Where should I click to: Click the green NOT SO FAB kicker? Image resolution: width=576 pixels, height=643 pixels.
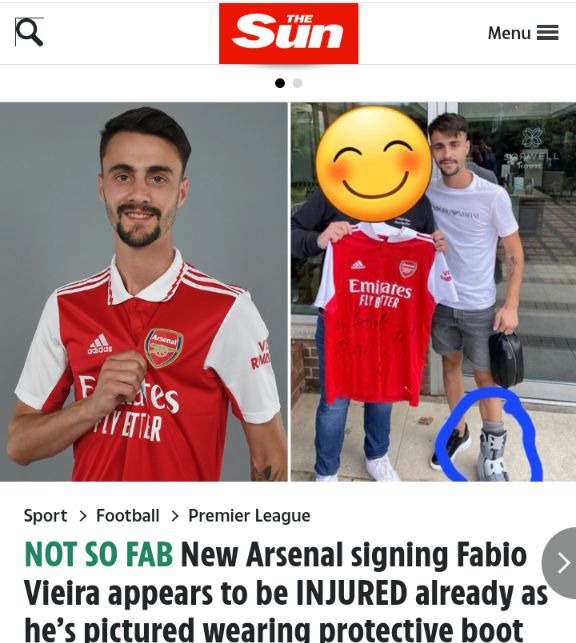click(x=98, y=554)
